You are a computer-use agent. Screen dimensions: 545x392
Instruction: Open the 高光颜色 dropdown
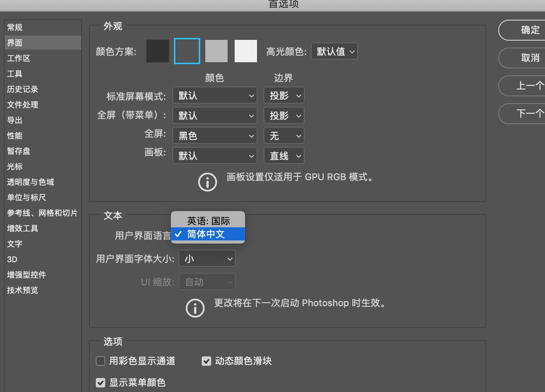tap(334, 51)
